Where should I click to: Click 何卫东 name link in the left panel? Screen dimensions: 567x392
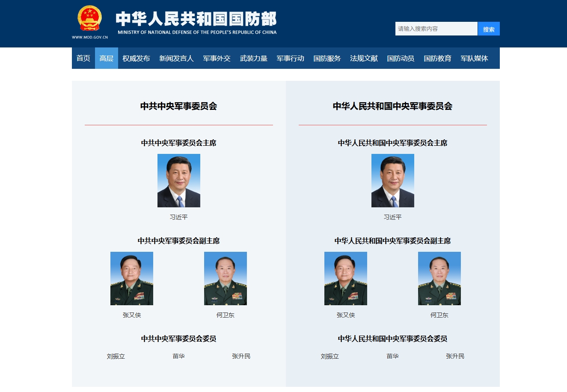(x=226, y=315)
